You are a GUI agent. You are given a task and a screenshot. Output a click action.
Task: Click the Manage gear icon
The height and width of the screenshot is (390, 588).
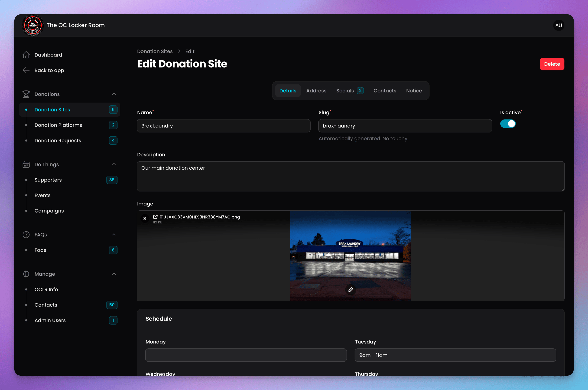(x=26, y=274)
